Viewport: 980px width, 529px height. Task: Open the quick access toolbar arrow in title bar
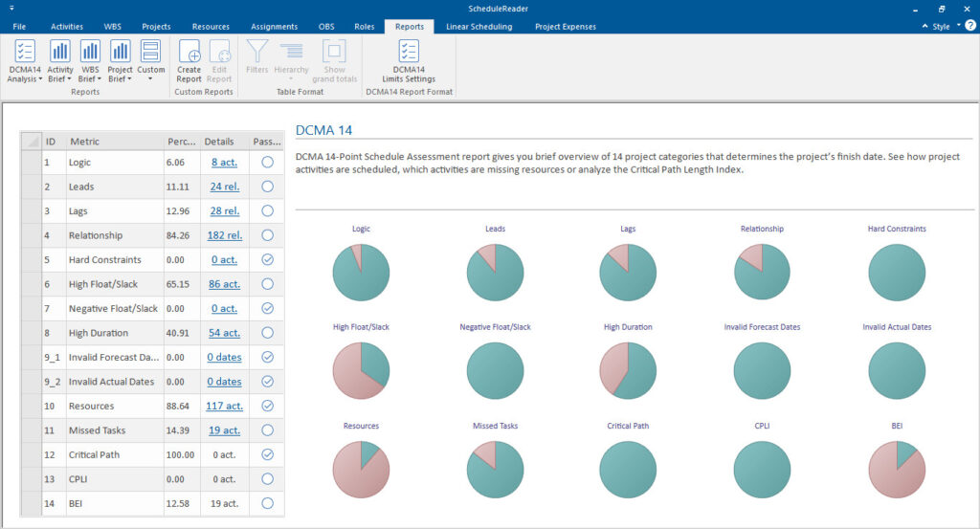coord(11,8)
